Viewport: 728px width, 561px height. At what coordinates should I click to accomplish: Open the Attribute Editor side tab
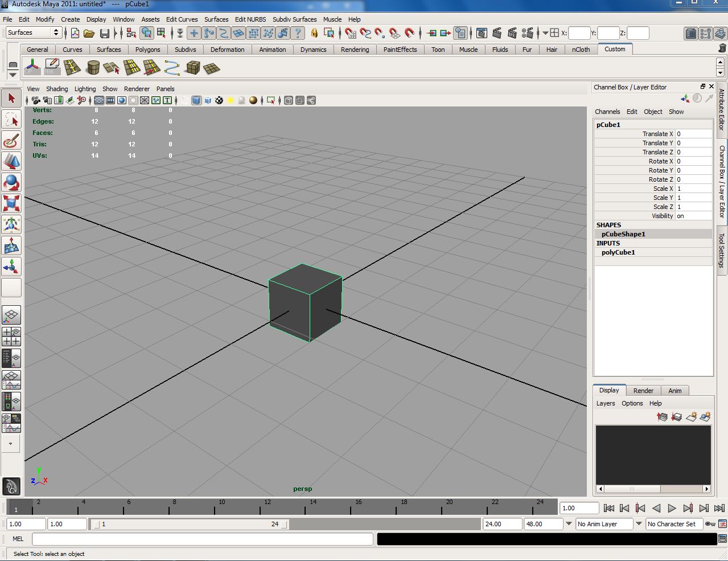(722, 109)
